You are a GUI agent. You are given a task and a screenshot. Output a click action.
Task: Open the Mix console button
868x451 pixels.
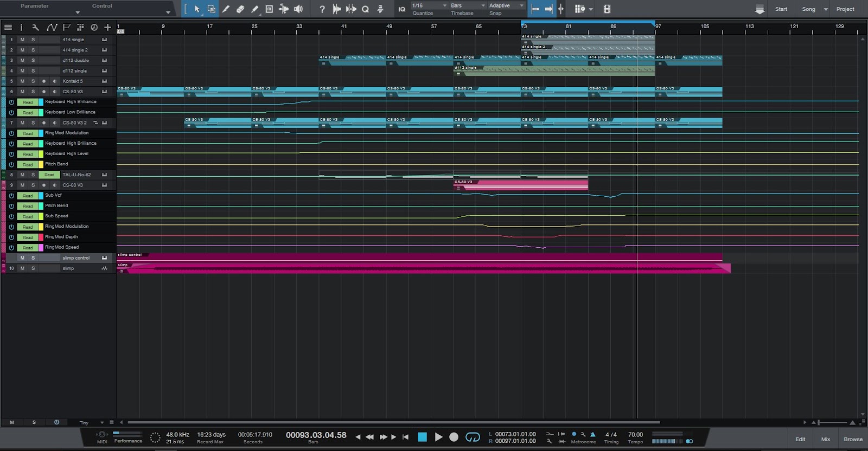click(x=825, y=439)
